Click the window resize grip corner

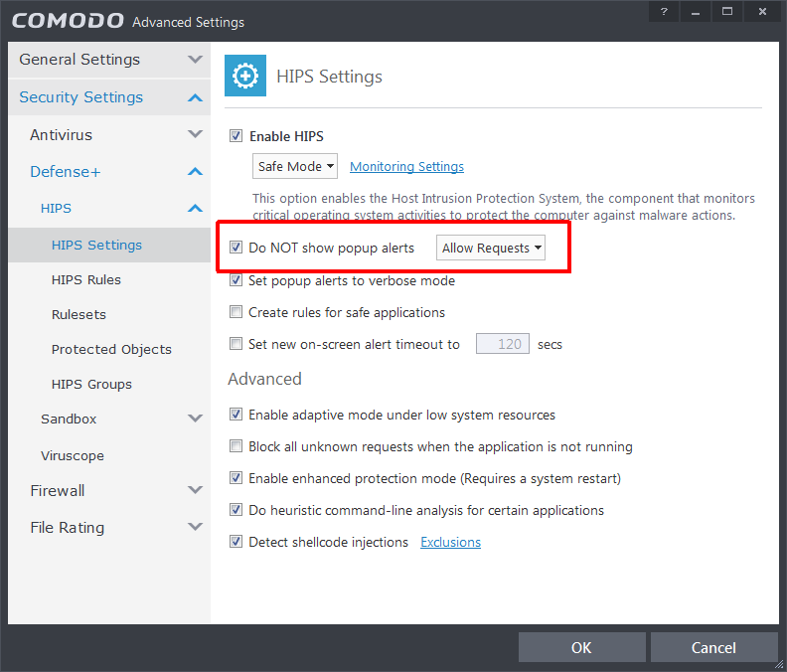(x=779, y=664)
